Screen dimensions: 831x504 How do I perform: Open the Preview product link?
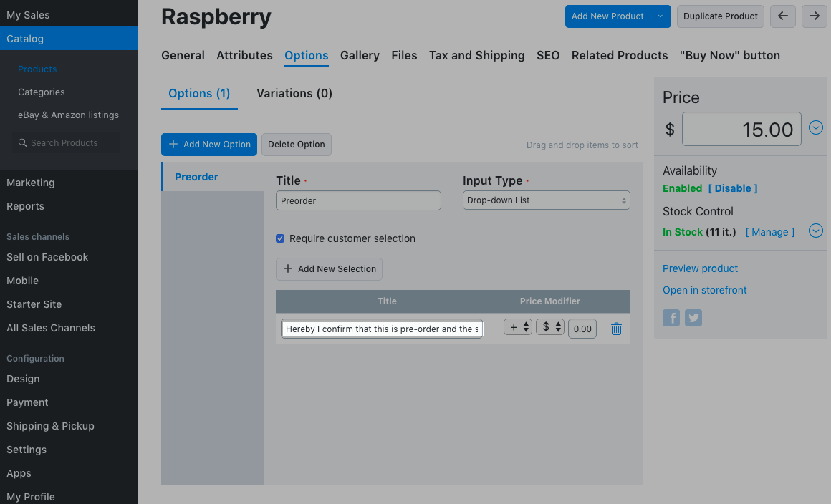[x=700, y=268]
